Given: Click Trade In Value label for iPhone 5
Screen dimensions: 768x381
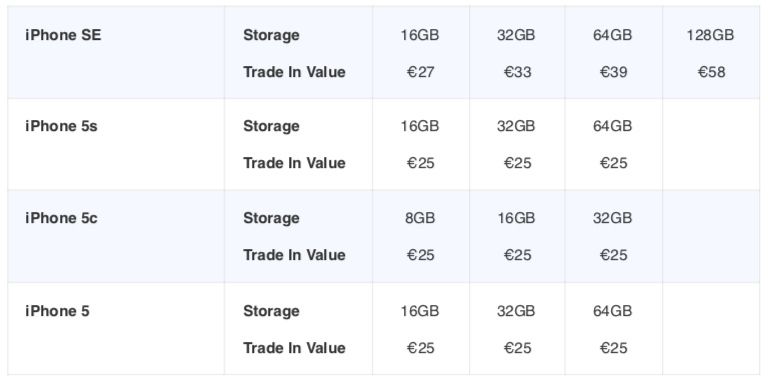Looking at the screenshot, I should 294,348.
